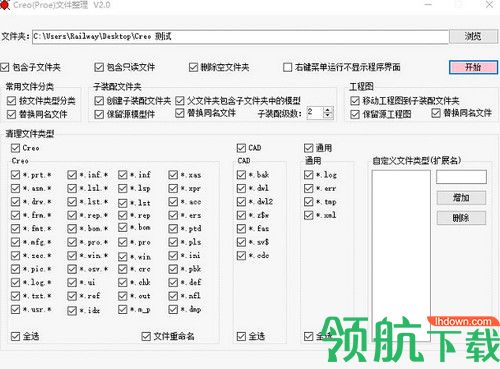Toggle the *.ini checkbox

click(173, 255)
